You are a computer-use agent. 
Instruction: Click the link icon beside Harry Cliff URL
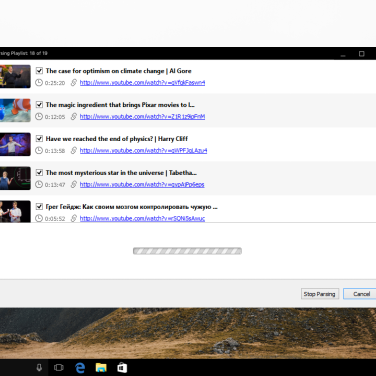[x=74, y=150]
